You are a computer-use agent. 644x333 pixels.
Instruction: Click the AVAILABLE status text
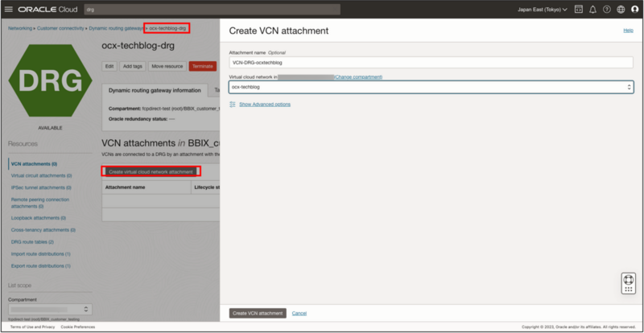pyautogui.click(x=50, y=128)
